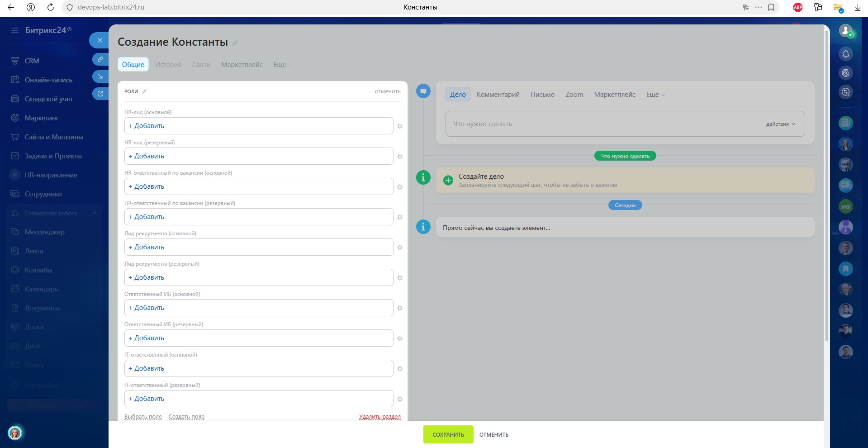Click the copy link icon beside the title
Viewport: 868px width, 448px height.
(x=235, y=43)
